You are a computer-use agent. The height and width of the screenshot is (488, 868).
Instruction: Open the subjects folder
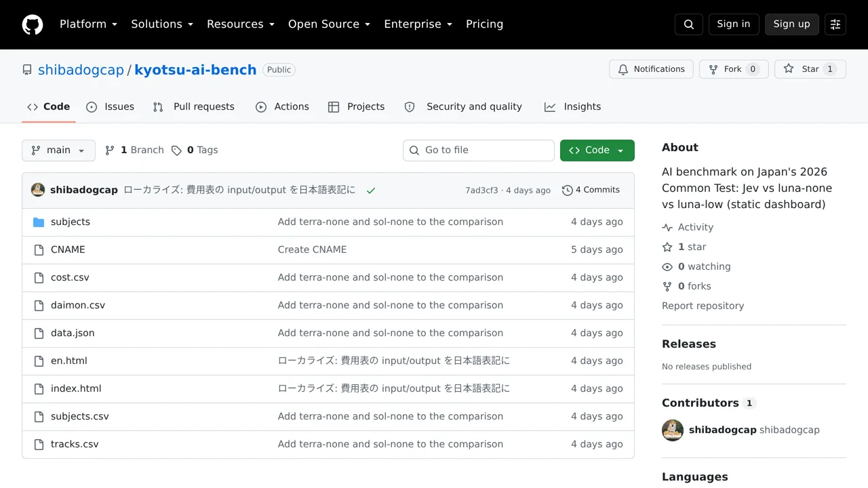click(x=71, y=222)
